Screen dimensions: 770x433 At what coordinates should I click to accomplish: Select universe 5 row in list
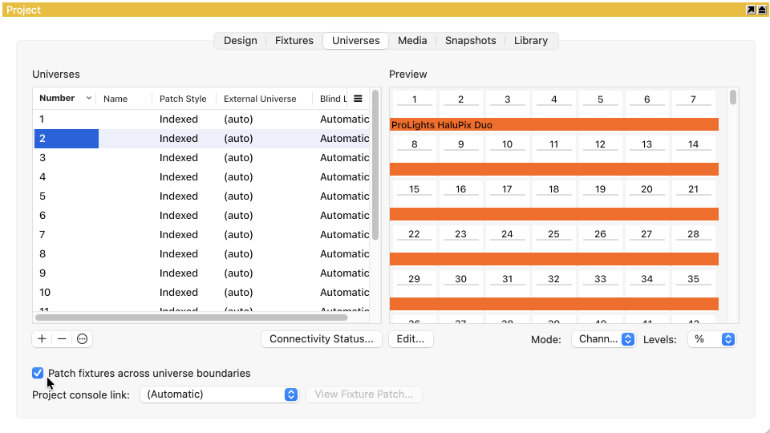pyautogui.click(x=200, y=196)
